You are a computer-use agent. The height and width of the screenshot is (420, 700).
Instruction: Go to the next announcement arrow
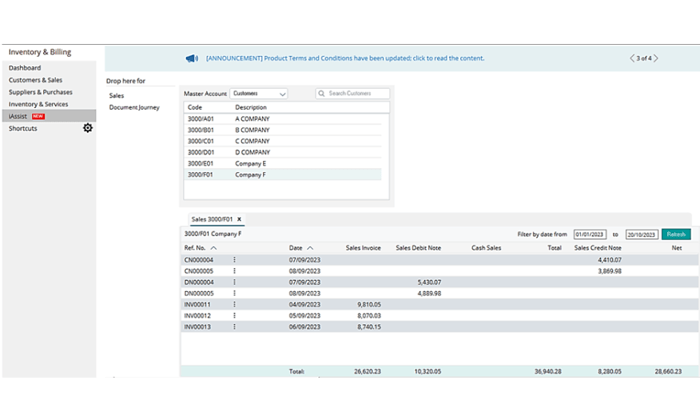tap(658, 58)
